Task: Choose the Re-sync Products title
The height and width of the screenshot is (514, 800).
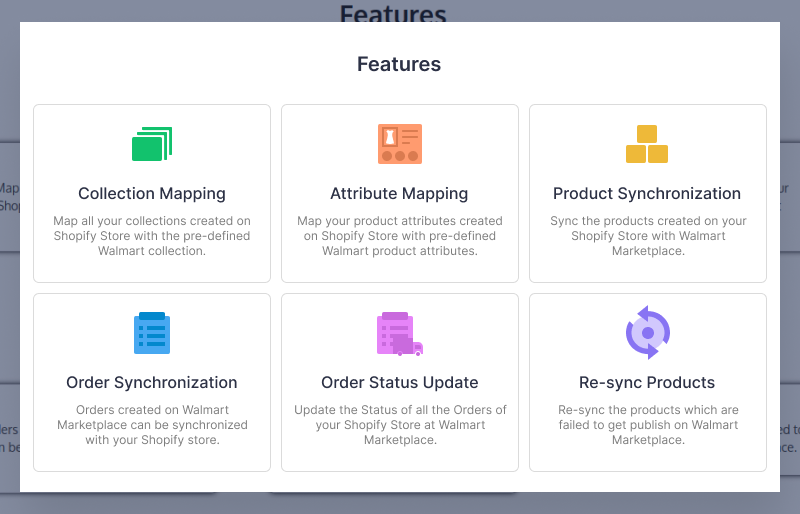Action: pos(647,383)
